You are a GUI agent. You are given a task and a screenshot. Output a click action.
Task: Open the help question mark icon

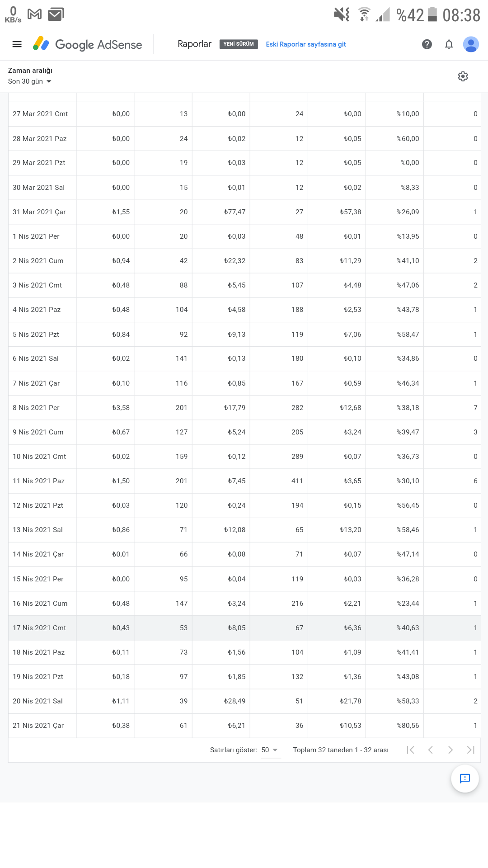[x=427, y=44]
